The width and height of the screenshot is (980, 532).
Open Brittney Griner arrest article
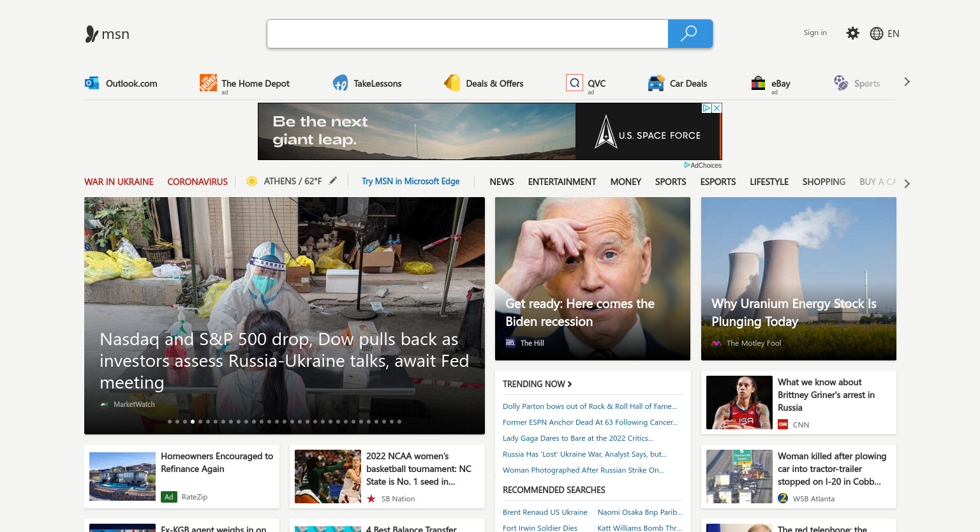[x=799, y=403]
